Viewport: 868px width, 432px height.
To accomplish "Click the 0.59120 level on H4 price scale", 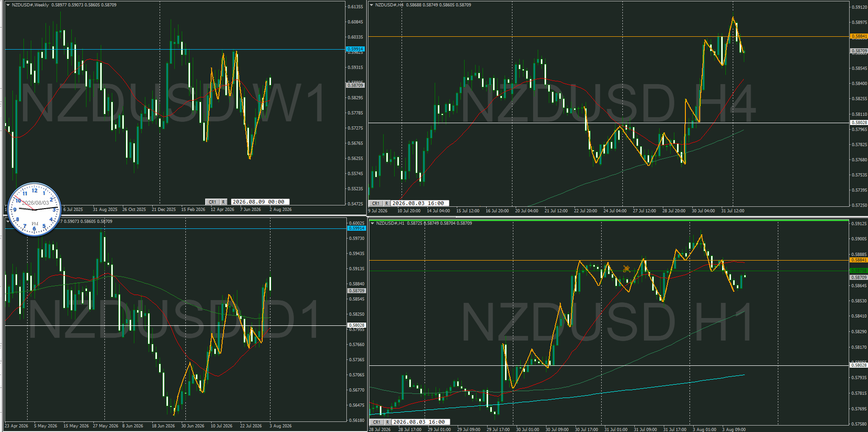I will [x=859, y=7].
